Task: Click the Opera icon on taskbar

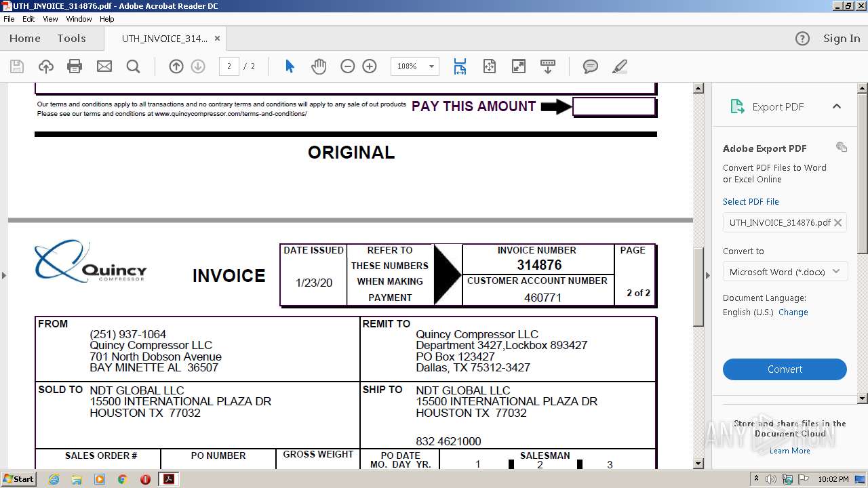Action: tap(145, 479)
